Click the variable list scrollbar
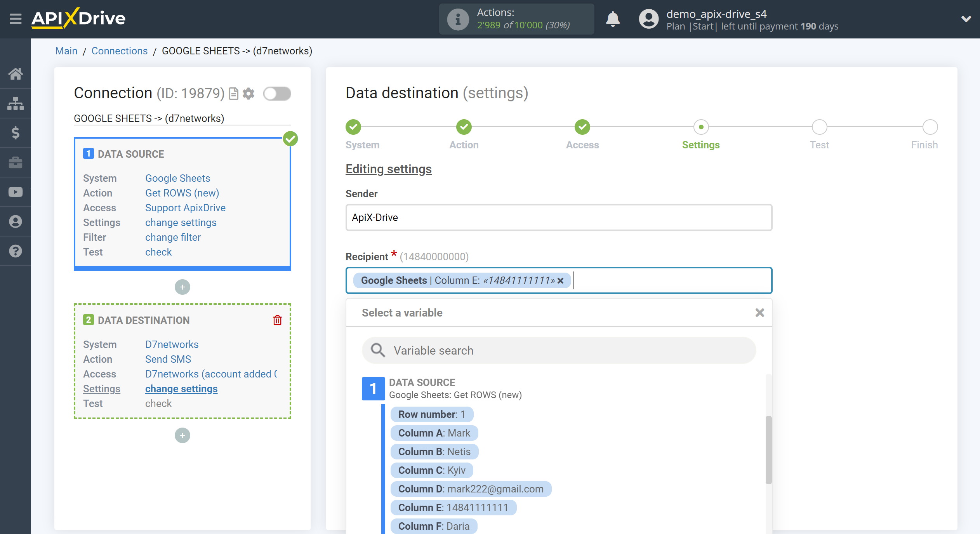The image size is (980, 534). coord(768,450)
